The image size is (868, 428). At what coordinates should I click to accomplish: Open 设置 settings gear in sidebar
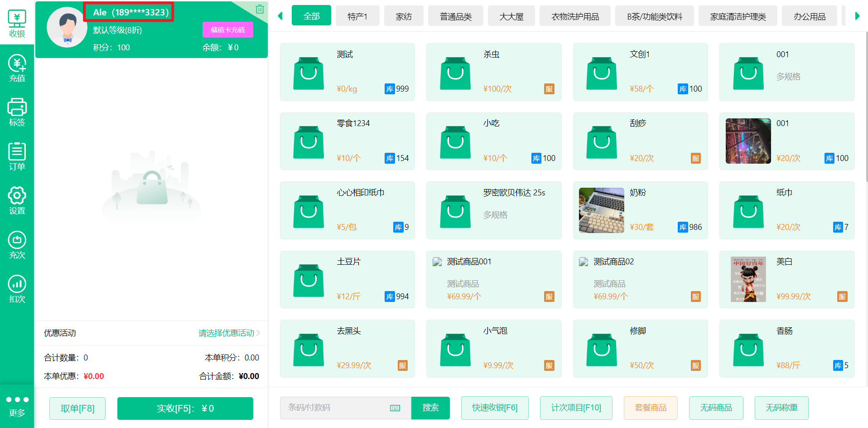pyautogui.click(x=17, y=200)
